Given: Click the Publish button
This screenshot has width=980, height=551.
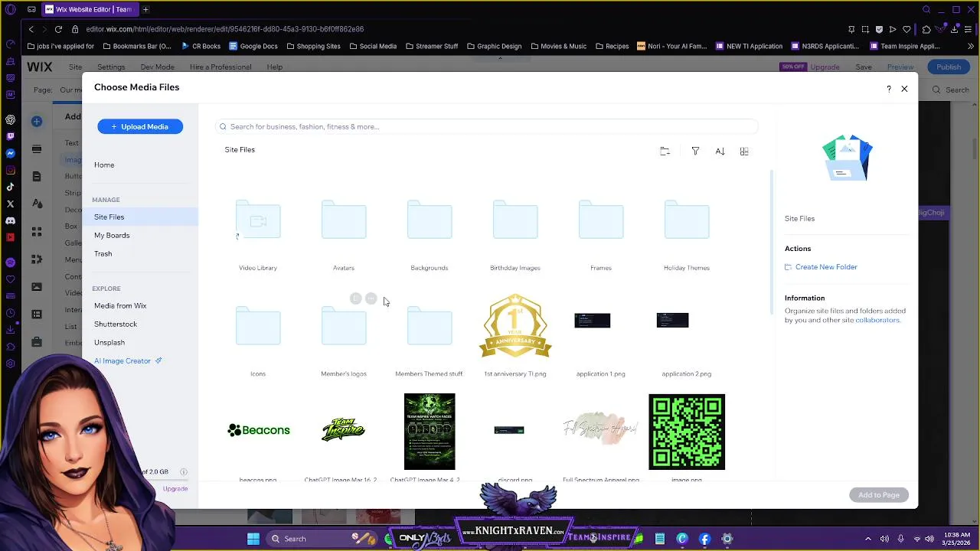Looking at the screenshot, I should pyautogui.click(x=949, y=67).
